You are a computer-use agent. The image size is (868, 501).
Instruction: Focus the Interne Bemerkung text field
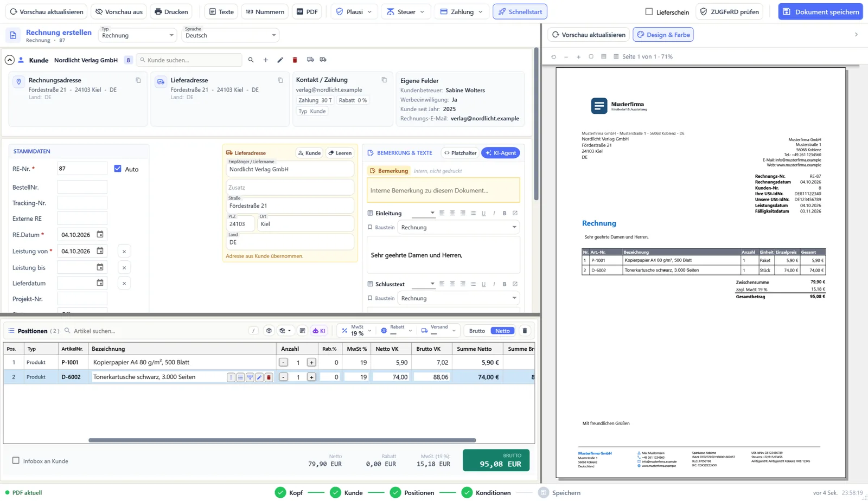click(x=443, y=190)
